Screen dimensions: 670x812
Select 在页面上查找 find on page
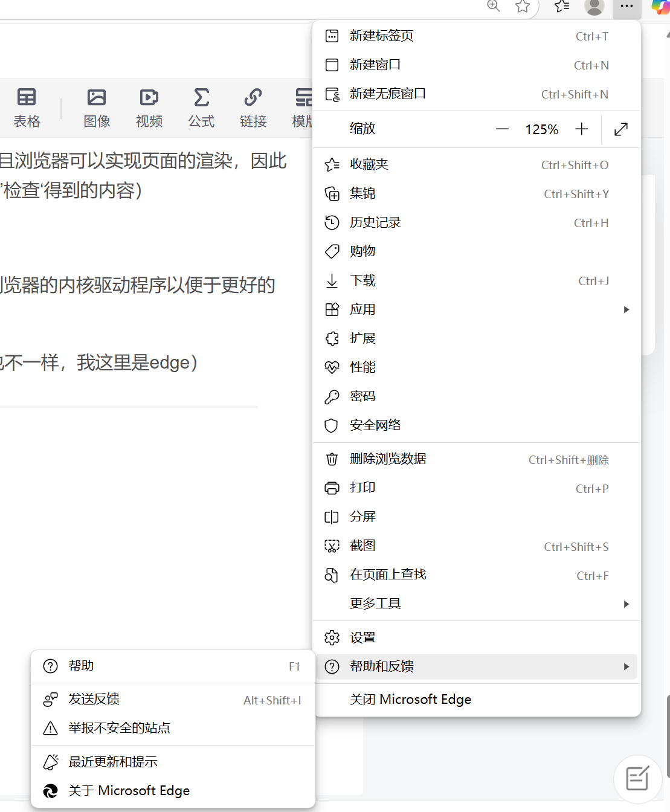point(477,575)
